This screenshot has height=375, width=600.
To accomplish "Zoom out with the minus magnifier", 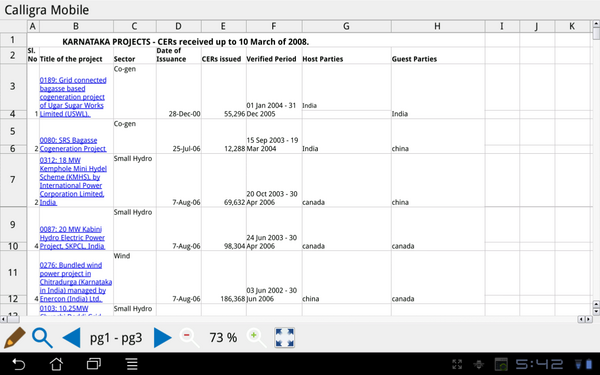I will tap(190, 338).
